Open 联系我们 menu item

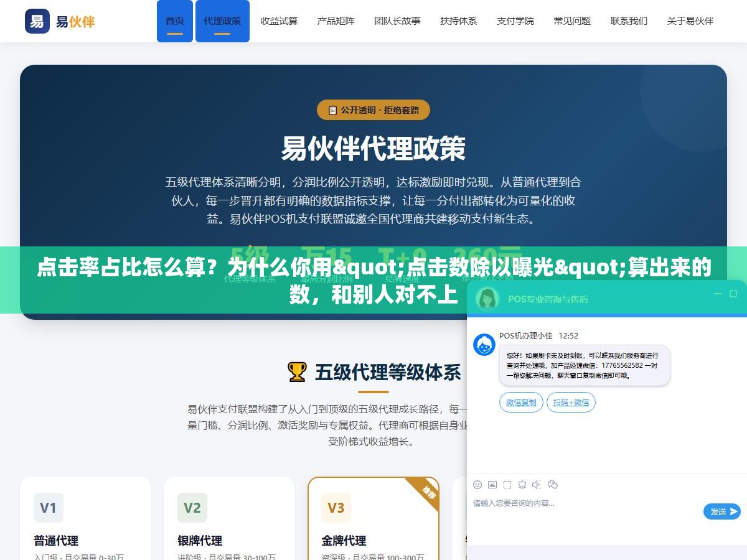(x=629, y=21)
